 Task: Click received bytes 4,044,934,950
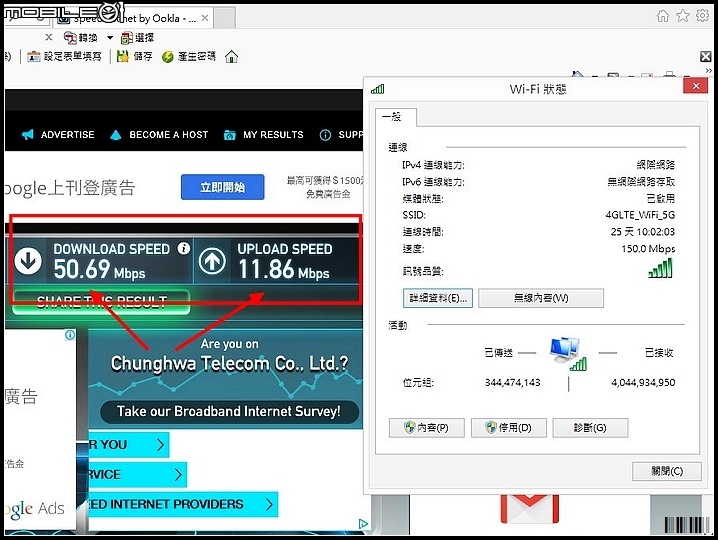643,382
